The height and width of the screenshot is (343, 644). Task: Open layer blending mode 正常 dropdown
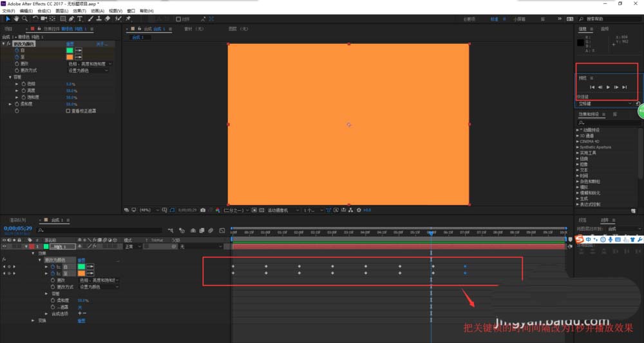(133, 247)
